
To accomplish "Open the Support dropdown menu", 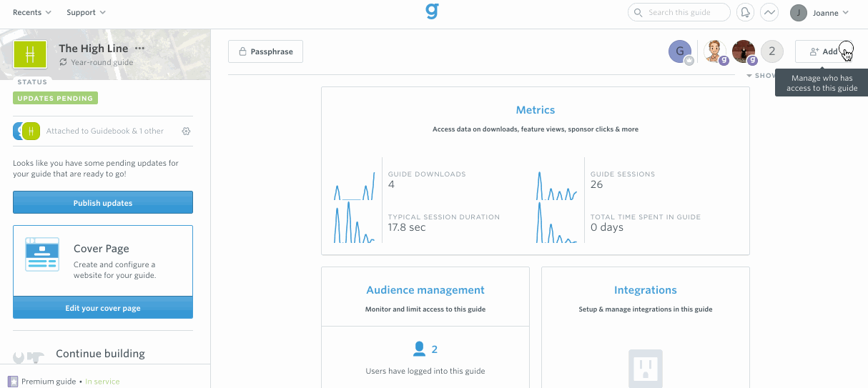I will 86,12.
